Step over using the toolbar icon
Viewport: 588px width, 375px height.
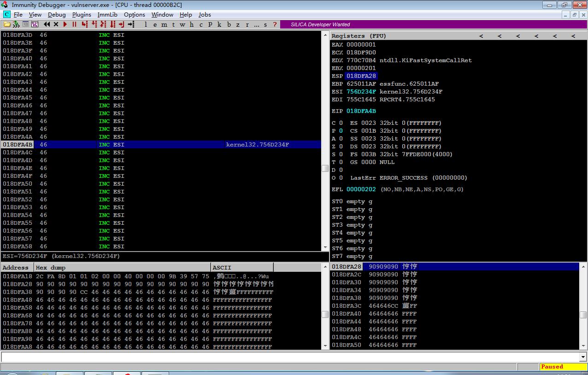point(94,24)
